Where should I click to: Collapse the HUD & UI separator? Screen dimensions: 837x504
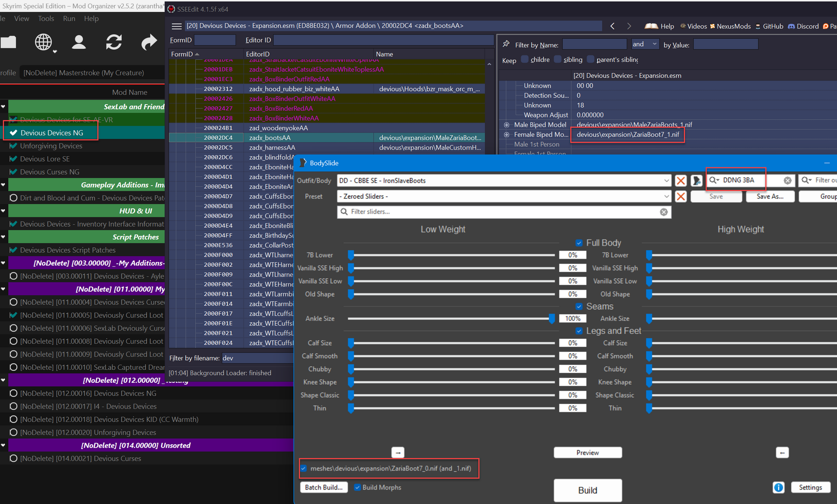[3, 211]
